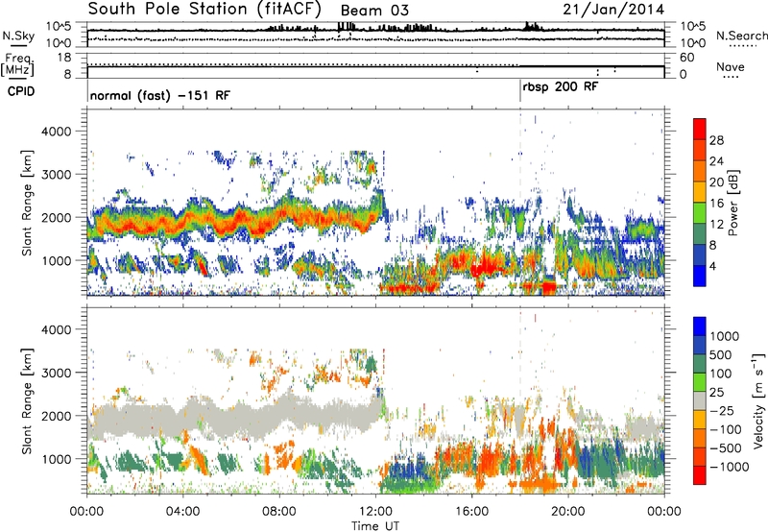Click the 'rbsp 200 RF' mode label
The width and height of the screenshot is (768, 532).
tap(561, 87)
